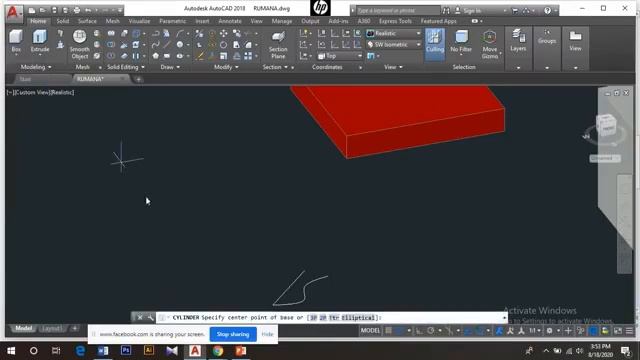Open the status bar customization hamburger icon
The width and height of the screenshot is (640, 360).
(629, 331)
